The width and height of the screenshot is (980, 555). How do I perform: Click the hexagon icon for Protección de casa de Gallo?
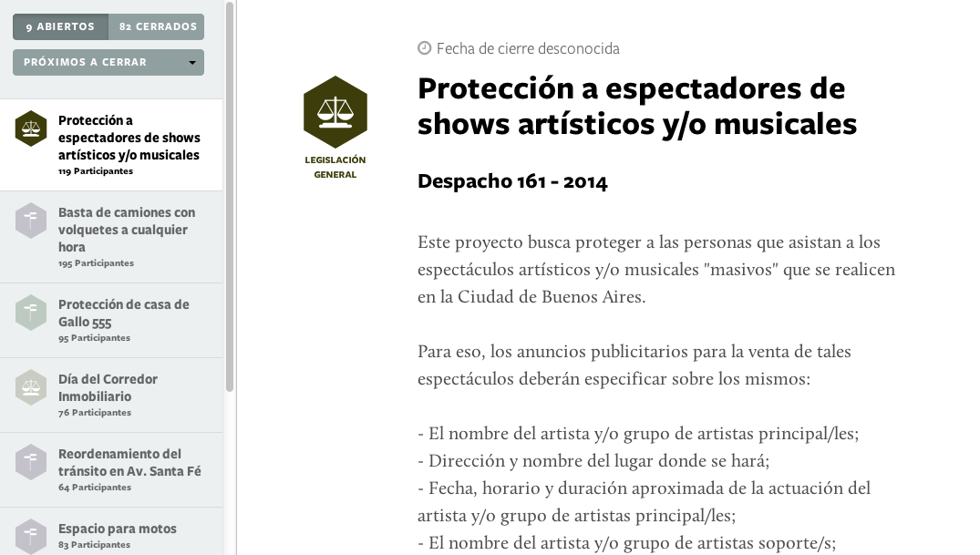click(31, 313)
